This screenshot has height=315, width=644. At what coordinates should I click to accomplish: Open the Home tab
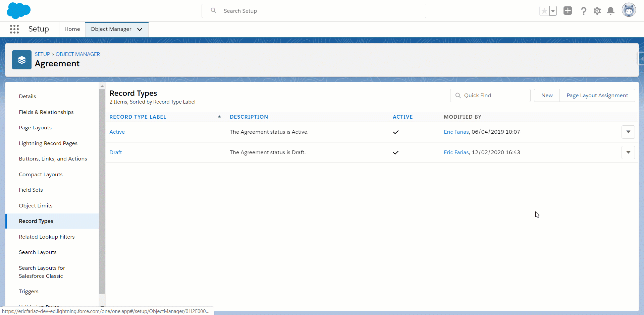pos(72,29)
